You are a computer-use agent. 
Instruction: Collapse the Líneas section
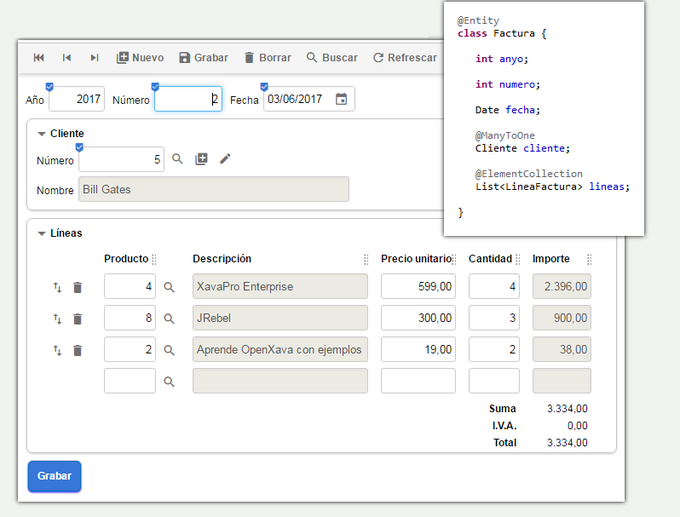tap(42, 233)
